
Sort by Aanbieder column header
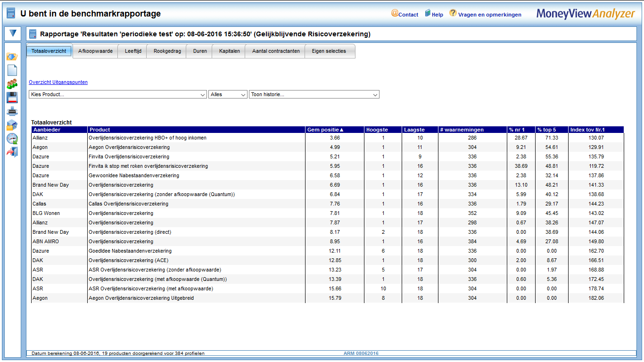(x=59, y=130)
